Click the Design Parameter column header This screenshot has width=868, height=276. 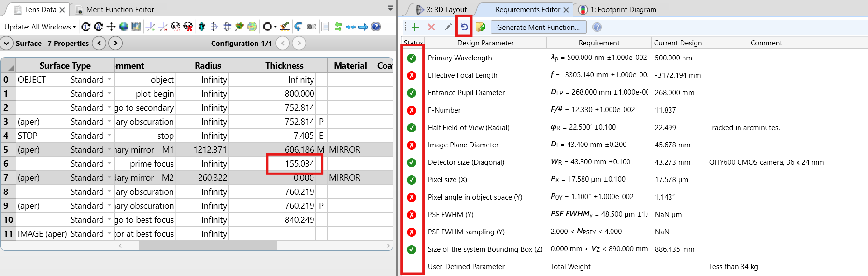point(485,43)
